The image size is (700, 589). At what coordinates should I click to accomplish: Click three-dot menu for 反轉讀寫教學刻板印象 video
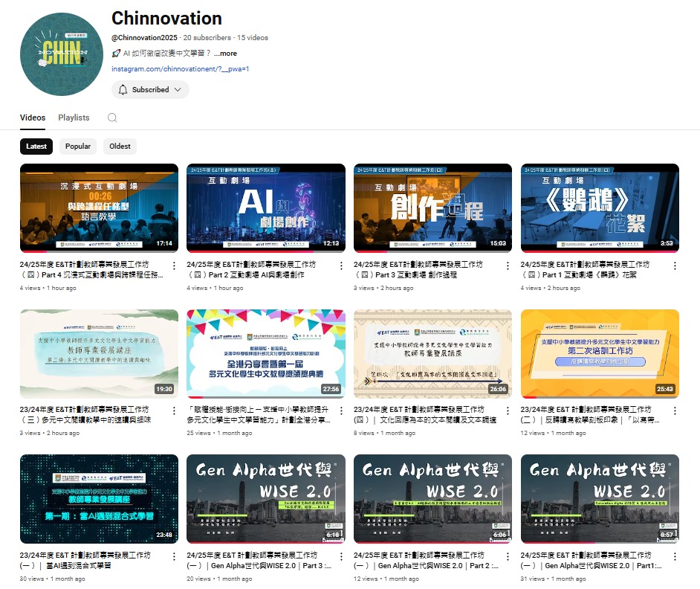675,411
